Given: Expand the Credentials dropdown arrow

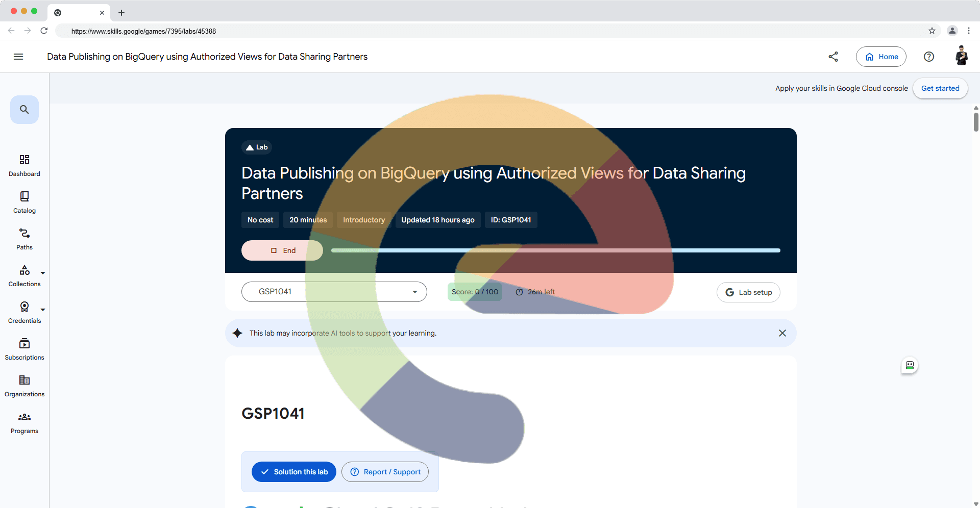Looking at the screenshot, I should (43, 310).
